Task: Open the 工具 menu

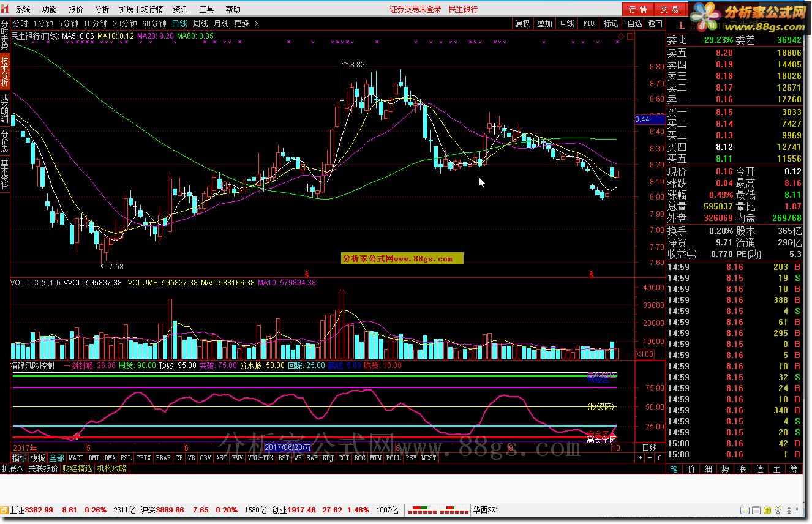Action: pyautogui.click(x=206, y=9)
